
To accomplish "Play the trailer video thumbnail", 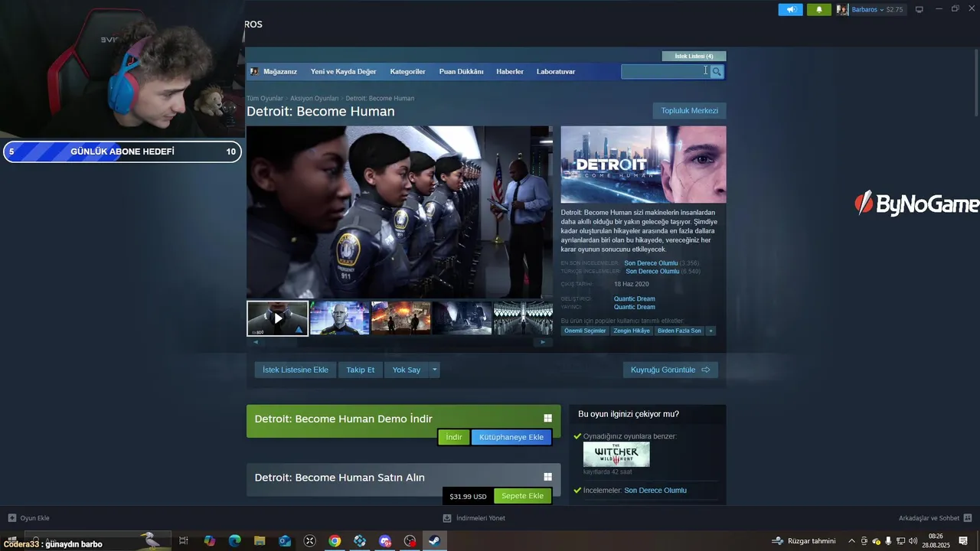I will 277,318.
